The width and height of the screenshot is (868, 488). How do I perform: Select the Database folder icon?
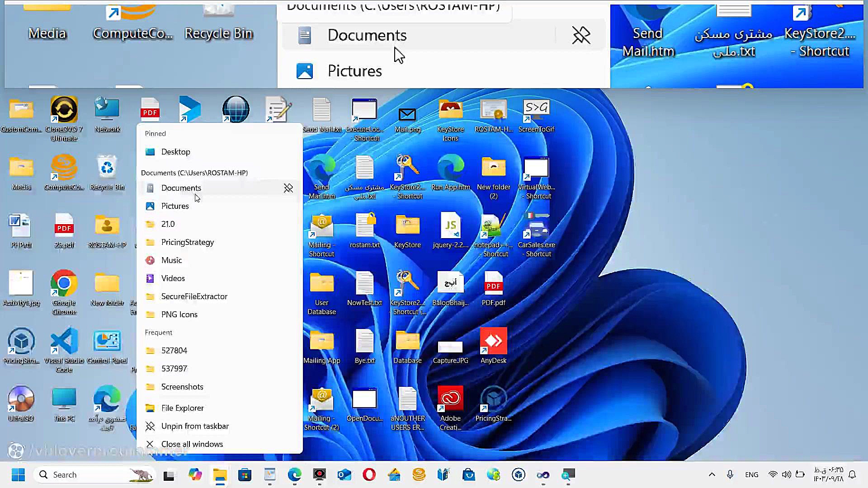[407, 346]
